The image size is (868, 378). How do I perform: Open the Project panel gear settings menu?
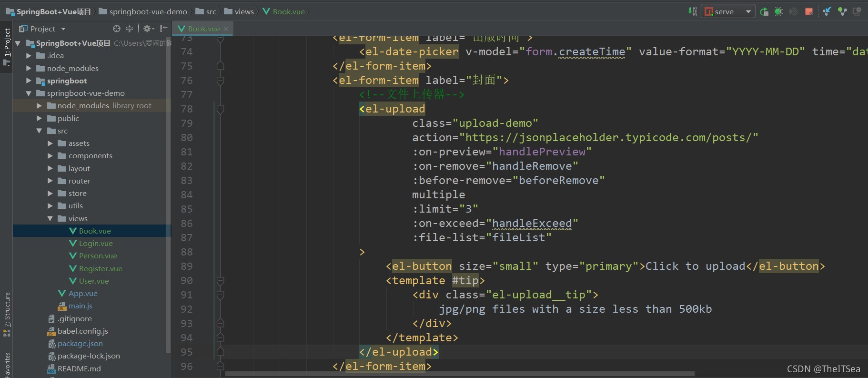point(149,29)
